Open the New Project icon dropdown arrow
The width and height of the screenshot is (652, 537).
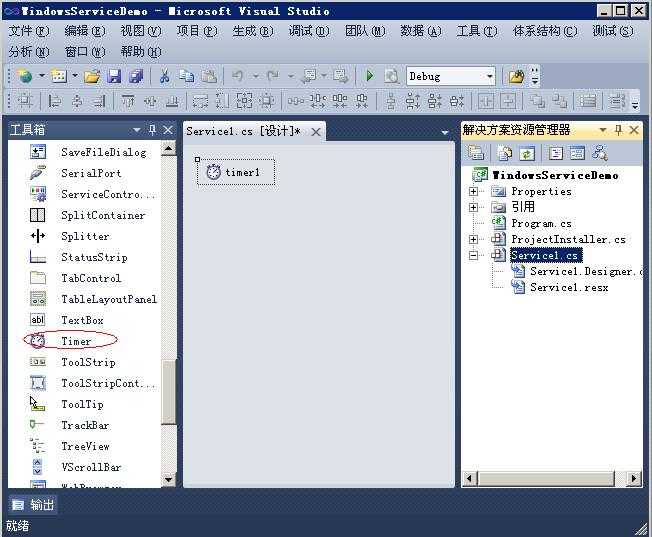42,76
